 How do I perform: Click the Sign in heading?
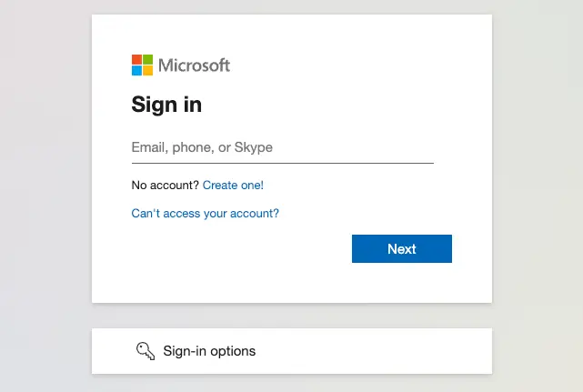tap(166, 105)
